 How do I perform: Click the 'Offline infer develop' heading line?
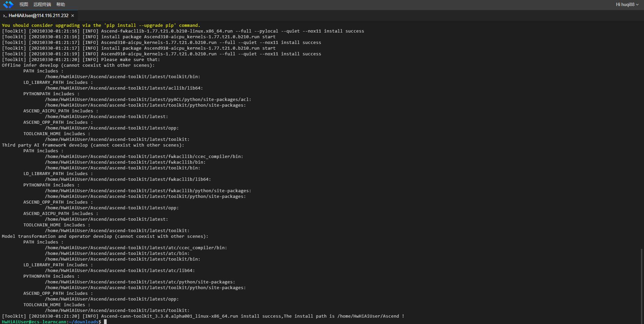coord(78,65)
